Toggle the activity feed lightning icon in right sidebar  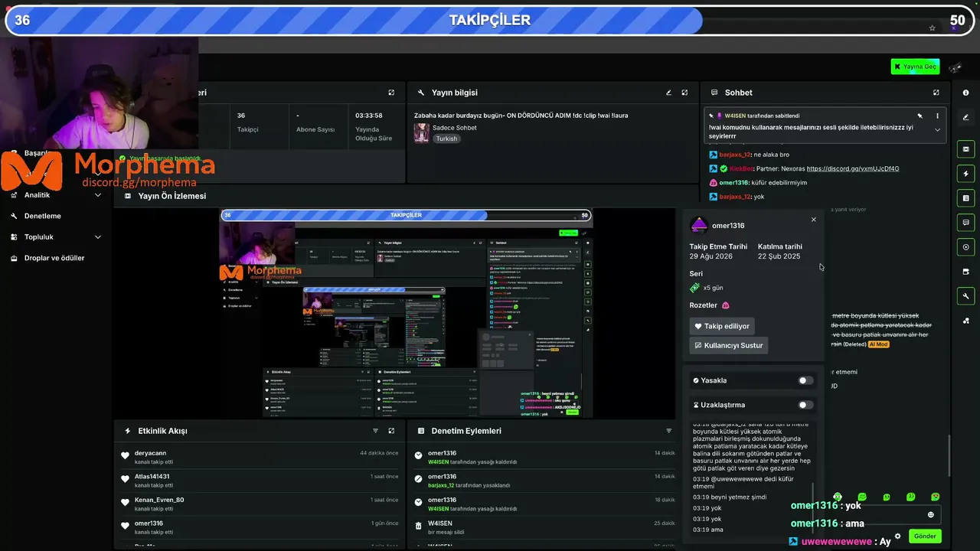(x=965, y=174)
